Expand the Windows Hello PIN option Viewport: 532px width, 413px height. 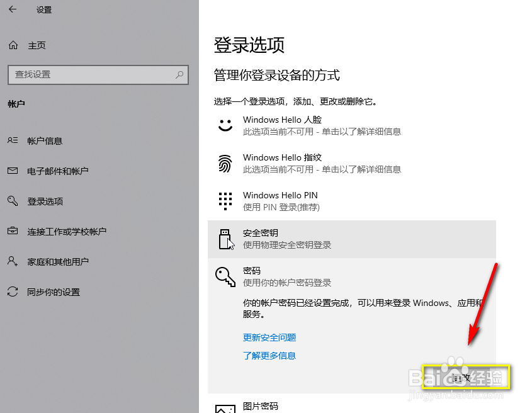pos(352,201)
